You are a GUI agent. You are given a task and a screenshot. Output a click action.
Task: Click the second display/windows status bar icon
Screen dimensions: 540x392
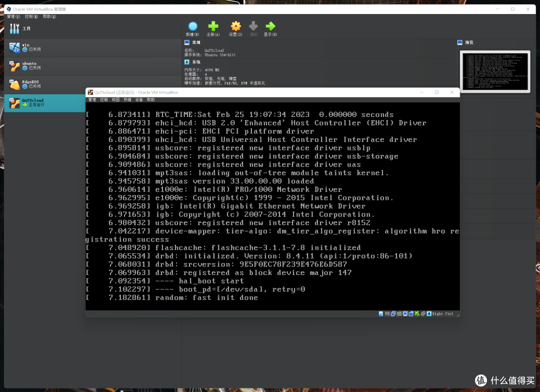(x=411, y=314)
